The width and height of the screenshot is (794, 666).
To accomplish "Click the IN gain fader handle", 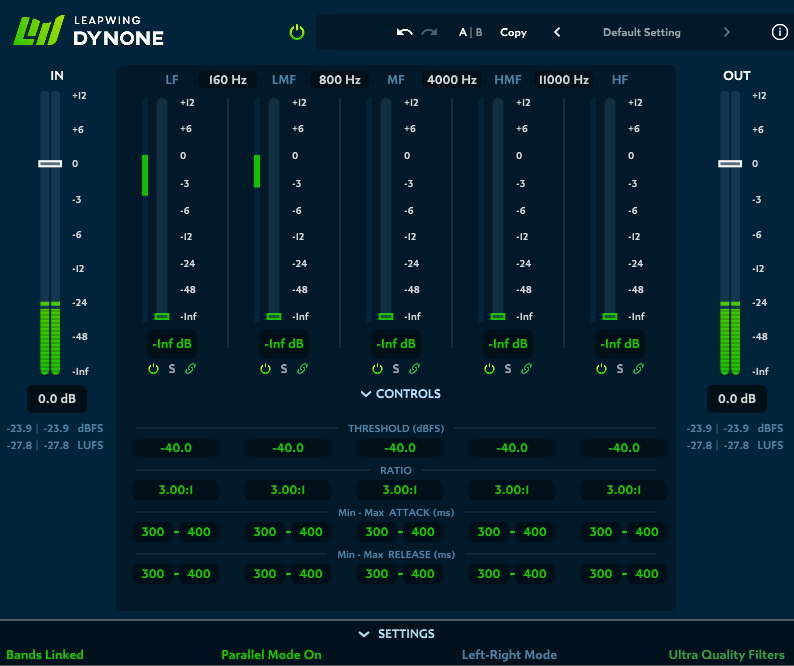I will (50, 164).
